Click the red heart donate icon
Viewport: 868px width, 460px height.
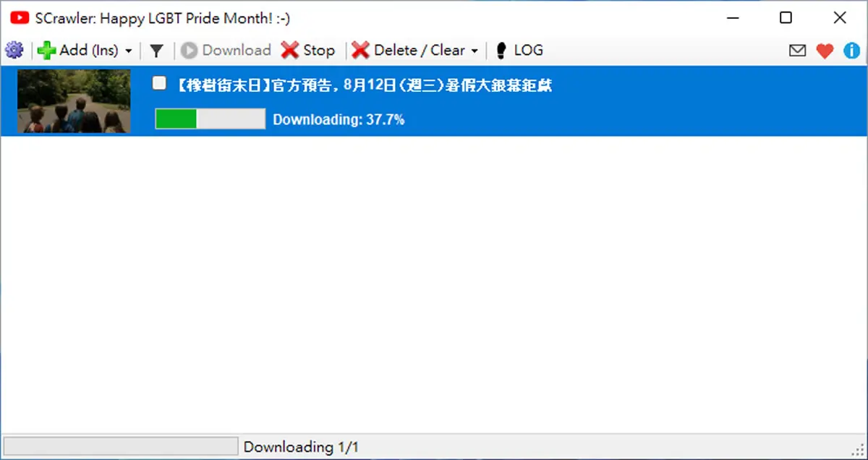click(825, 51)
